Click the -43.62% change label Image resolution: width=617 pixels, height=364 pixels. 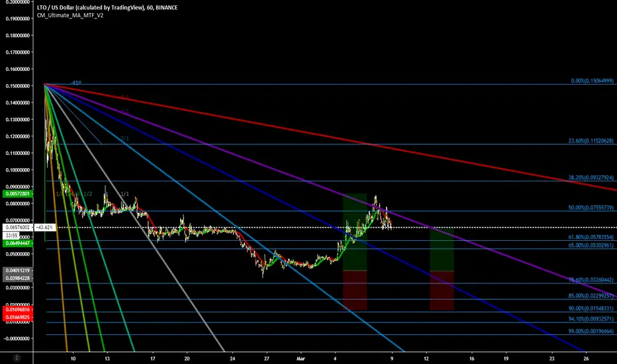coord(45,227)
